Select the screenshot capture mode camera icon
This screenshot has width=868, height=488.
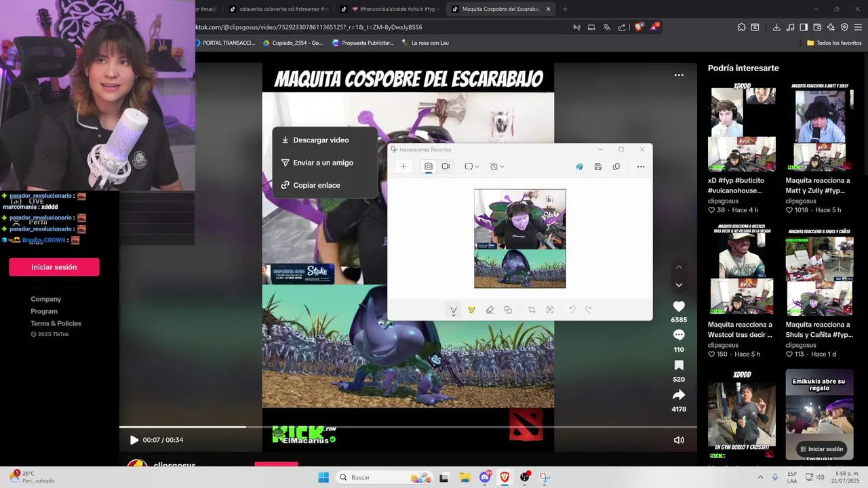pyautogui.click(x=429, y=166)
